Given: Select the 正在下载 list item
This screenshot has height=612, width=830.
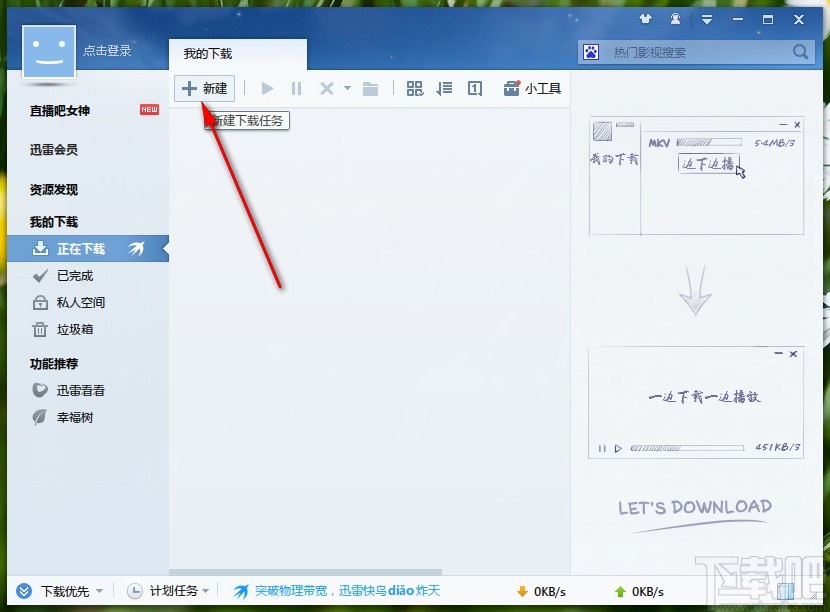Looking at the screenshot, I should 88,249.
